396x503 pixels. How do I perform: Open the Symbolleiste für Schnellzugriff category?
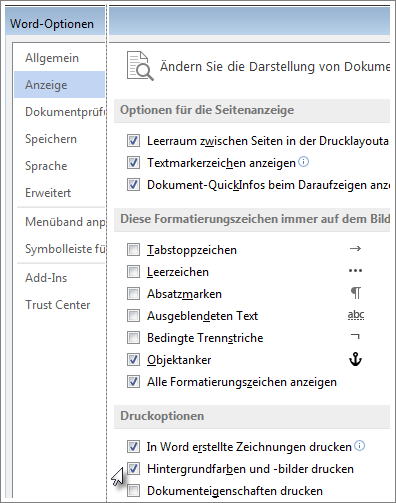(59, 249)
